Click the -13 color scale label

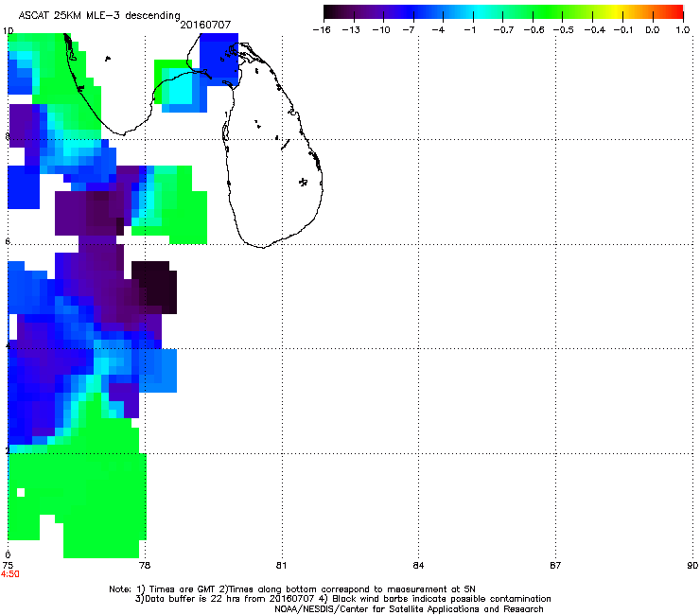point(351,30)
